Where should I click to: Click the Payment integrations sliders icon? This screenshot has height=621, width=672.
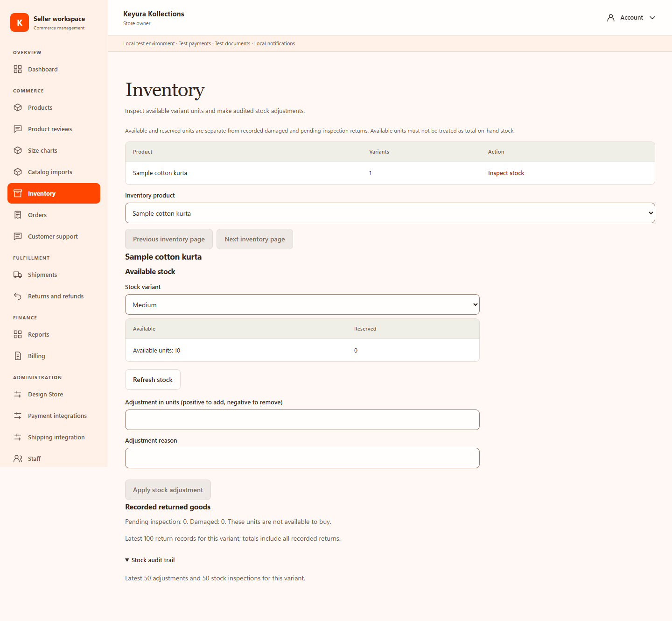coord(18,416)
